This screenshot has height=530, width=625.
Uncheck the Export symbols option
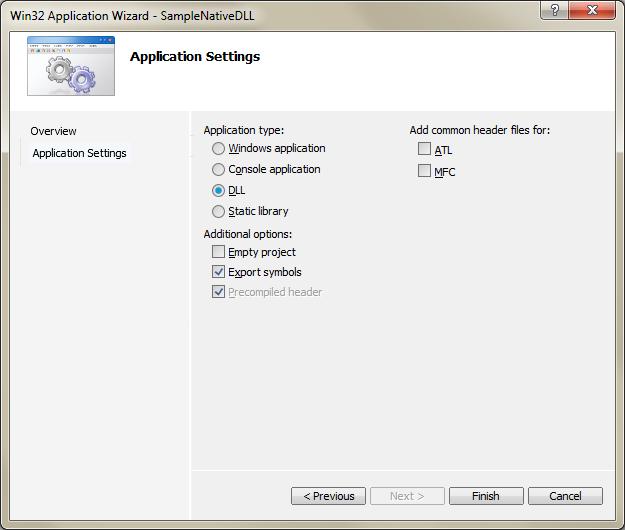point(218,272)
